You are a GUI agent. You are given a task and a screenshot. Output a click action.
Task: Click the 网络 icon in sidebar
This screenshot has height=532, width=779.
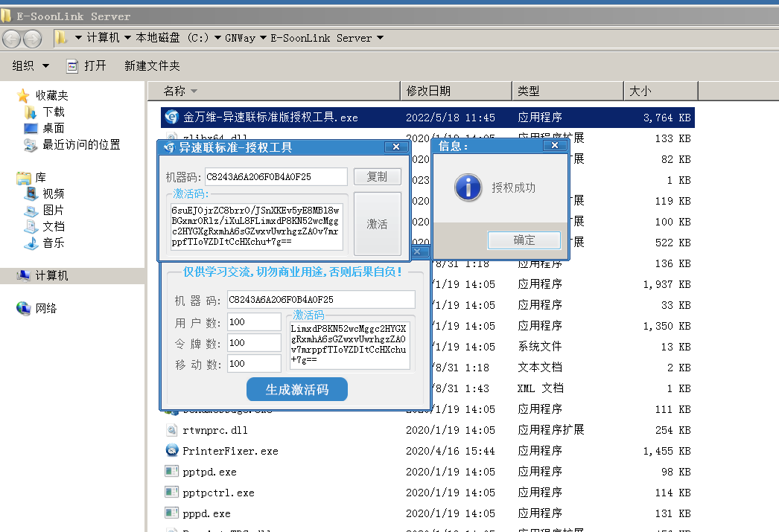point(23,308)
